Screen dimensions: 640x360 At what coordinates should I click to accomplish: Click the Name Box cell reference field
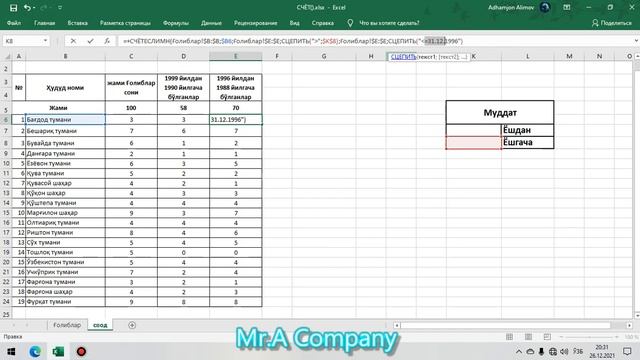point(22,41)
